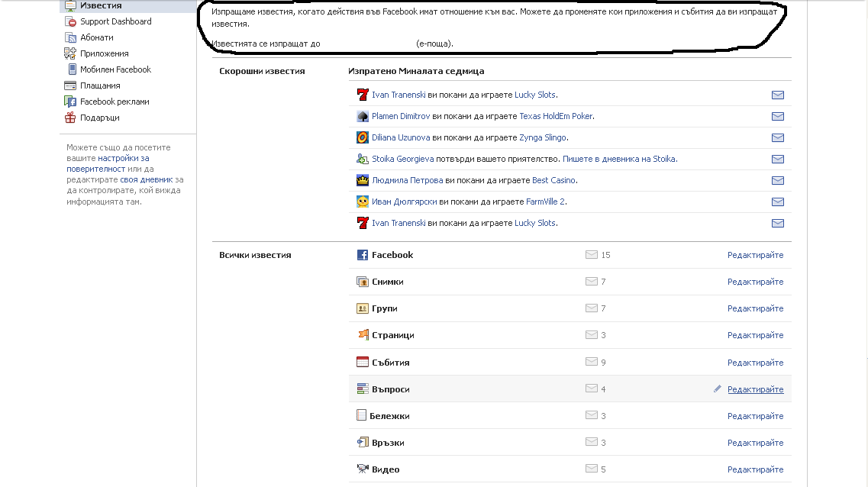
Task: Open своя дневник link
Action: coord(146,180)
